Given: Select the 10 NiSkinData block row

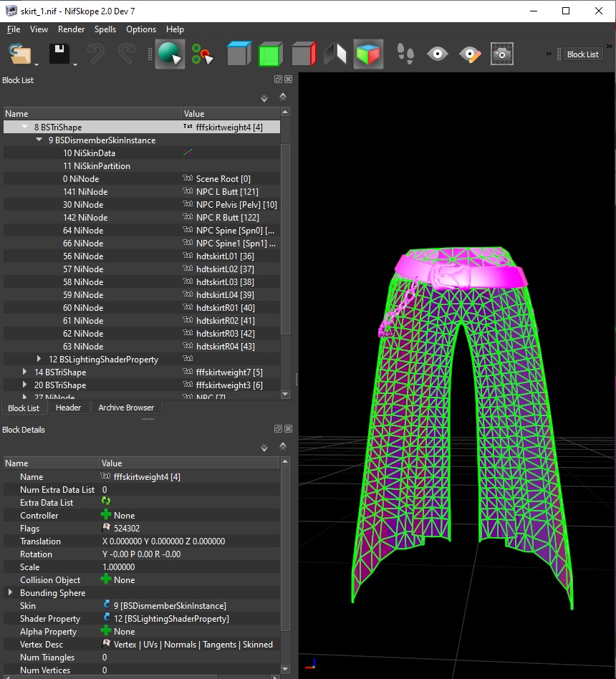Looking at the screenshot, I should tap(89, 153).
